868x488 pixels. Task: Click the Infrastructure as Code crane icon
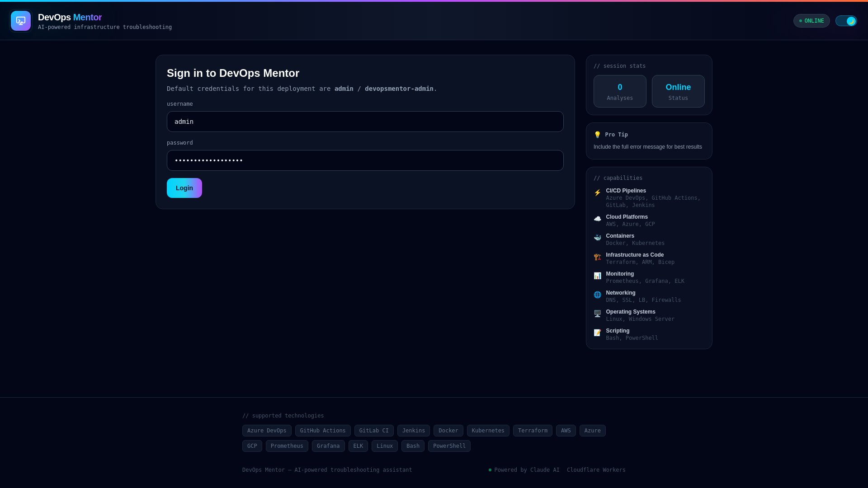(x=597, y=257)
